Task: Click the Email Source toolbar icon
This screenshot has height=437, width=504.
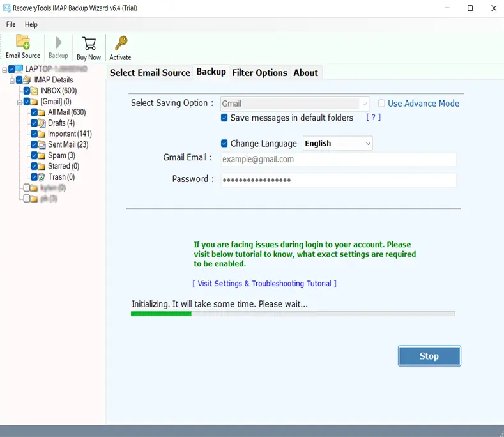Action: coord(23,42)
